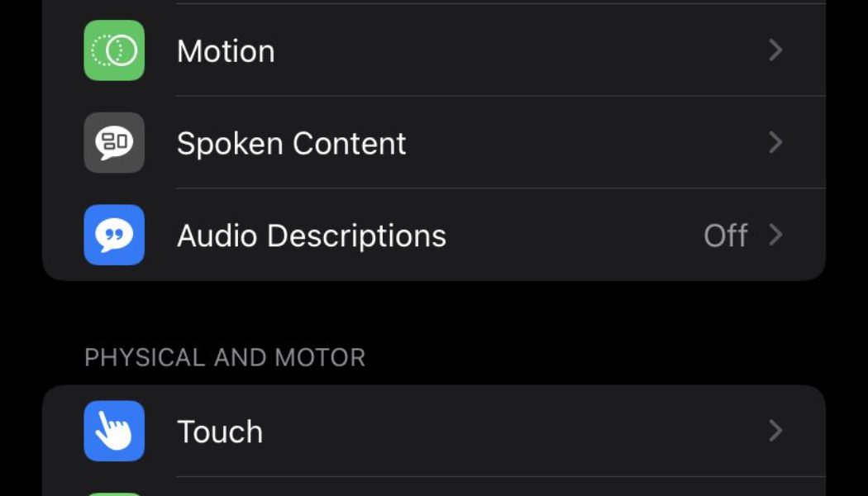The height and width of the screenshot is (496, 868).
Task: Tap the Touch text label
Action: click(x=219, y=431)
